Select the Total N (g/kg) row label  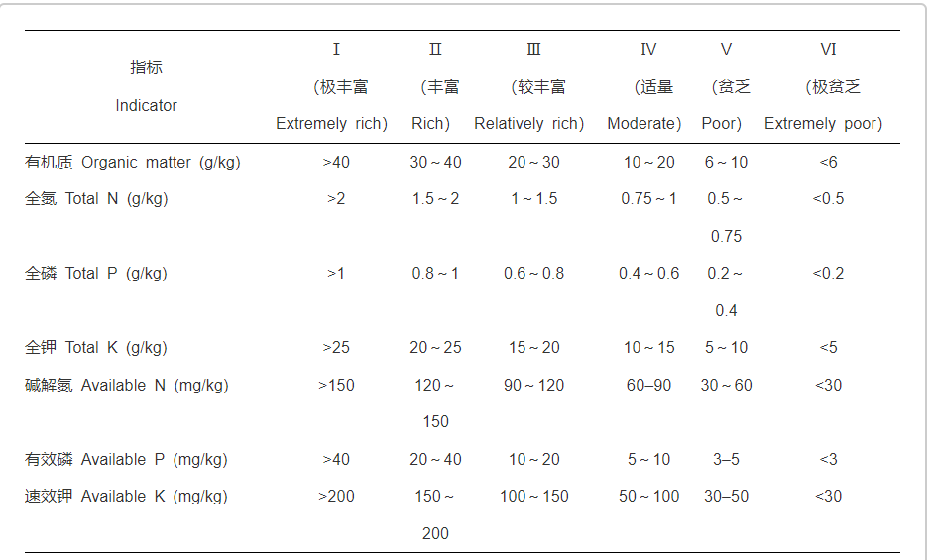(96, 199)
